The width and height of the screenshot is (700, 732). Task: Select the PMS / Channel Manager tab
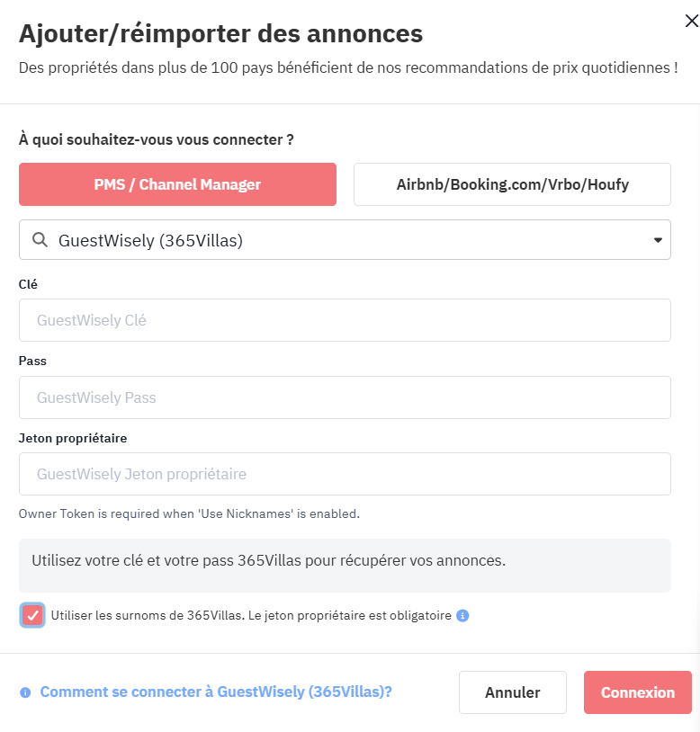click(177, 184)
